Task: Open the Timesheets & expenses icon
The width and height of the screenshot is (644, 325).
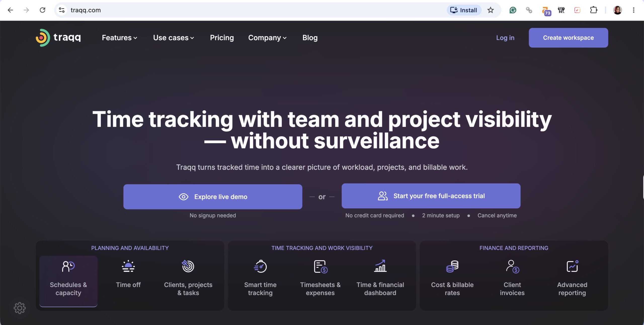Action: point(320,266)
